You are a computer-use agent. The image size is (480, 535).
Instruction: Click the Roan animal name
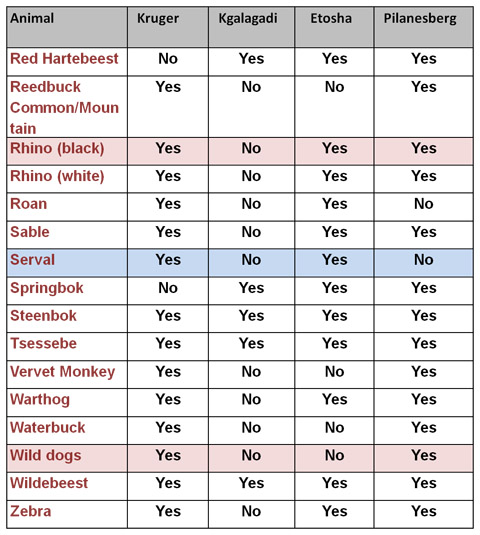point(29,204)
